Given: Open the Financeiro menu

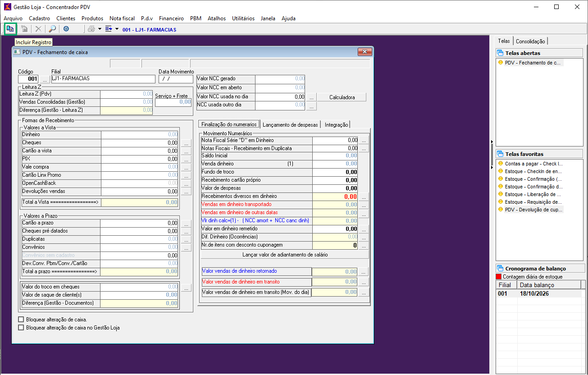Looking at the screenshot, I should click(x=171, y=18).
